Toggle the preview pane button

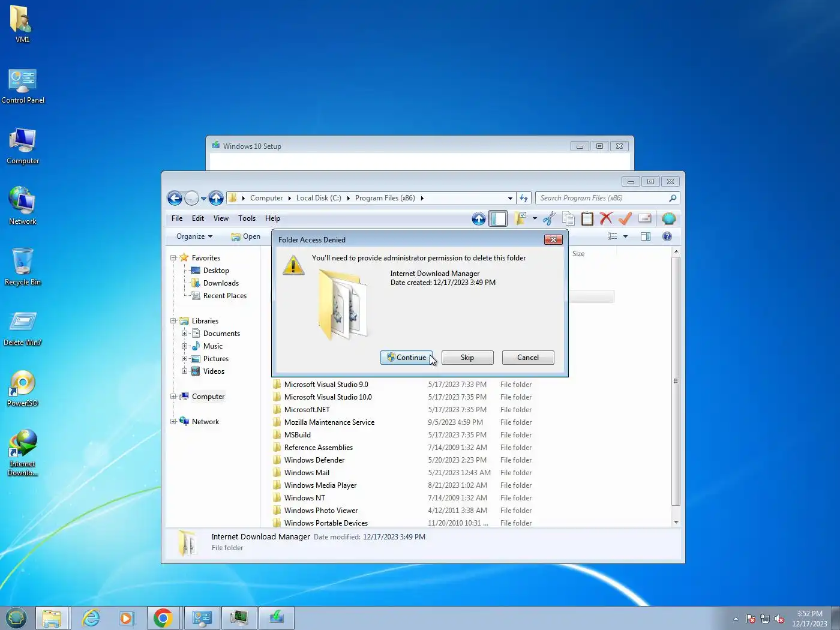[646, 236]
